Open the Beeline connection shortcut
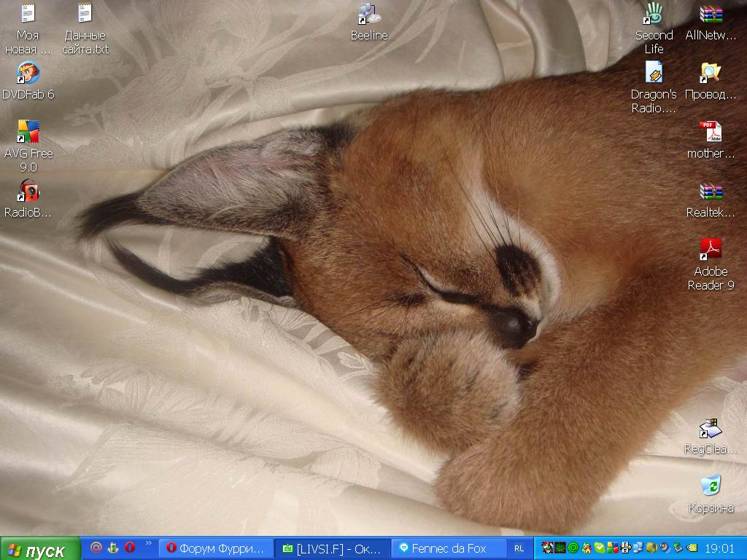747x560 pixels. [369, 15]
